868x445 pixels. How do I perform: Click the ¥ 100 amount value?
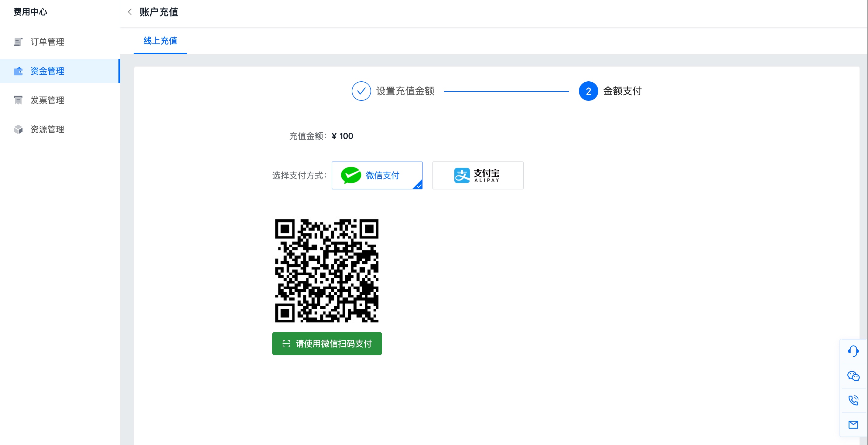coord(342,136)
